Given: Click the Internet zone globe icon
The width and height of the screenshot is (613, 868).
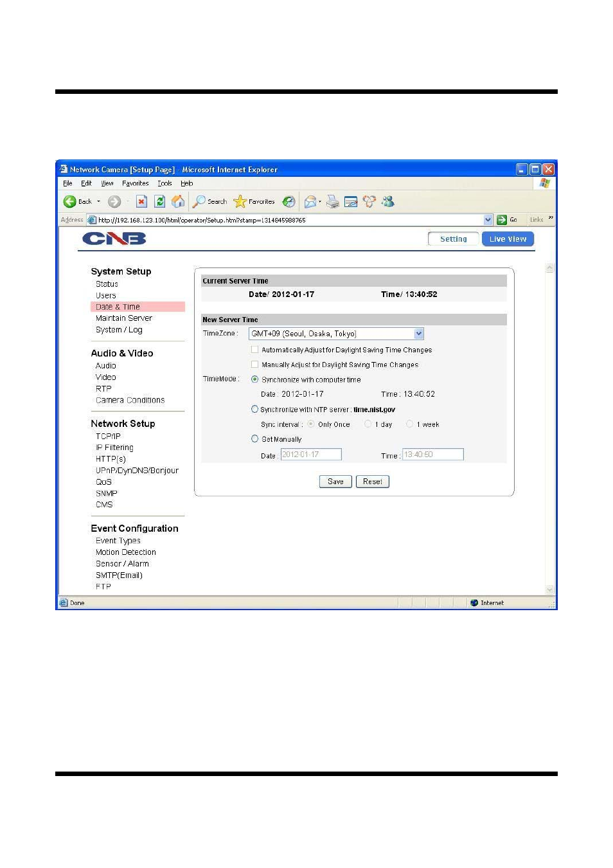Looking at the screenshot, I should coord(474,603).
